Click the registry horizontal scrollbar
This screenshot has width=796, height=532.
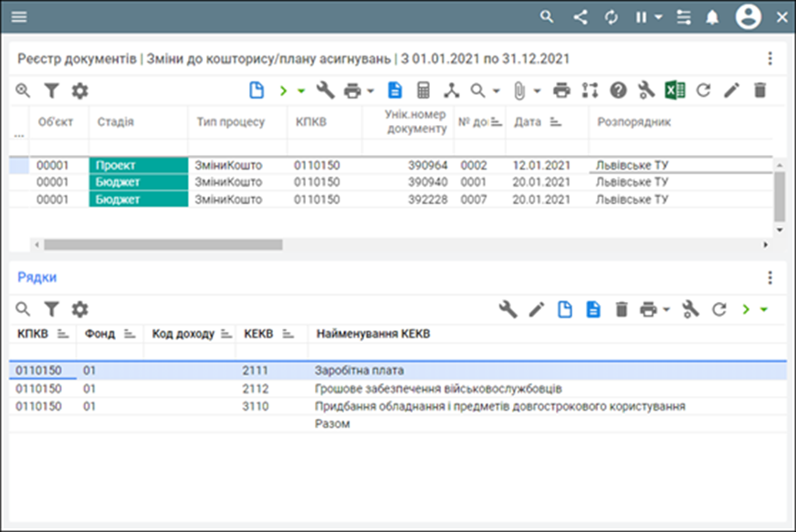tap(163, 245)
